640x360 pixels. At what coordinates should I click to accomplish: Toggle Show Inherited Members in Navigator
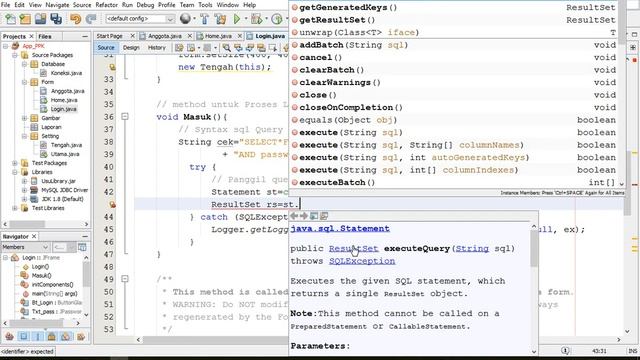pos(9,336)
